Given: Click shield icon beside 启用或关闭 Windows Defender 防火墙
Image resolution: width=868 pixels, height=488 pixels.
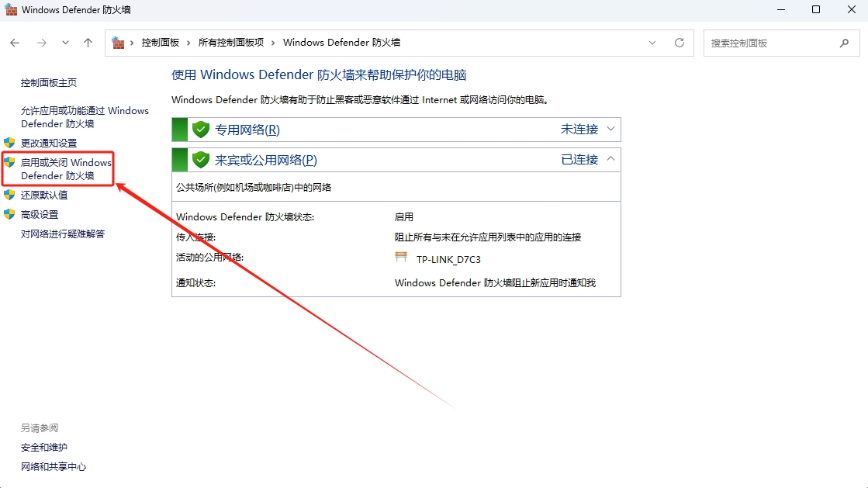Looking at the screenshot, I should [x=9, y=161].
